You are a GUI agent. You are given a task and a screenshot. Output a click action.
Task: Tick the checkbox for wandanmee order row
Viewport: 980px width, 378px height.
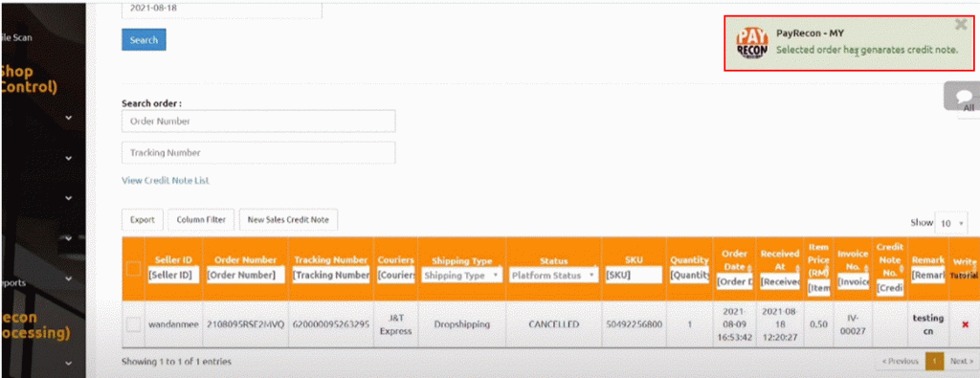point(133,324)
